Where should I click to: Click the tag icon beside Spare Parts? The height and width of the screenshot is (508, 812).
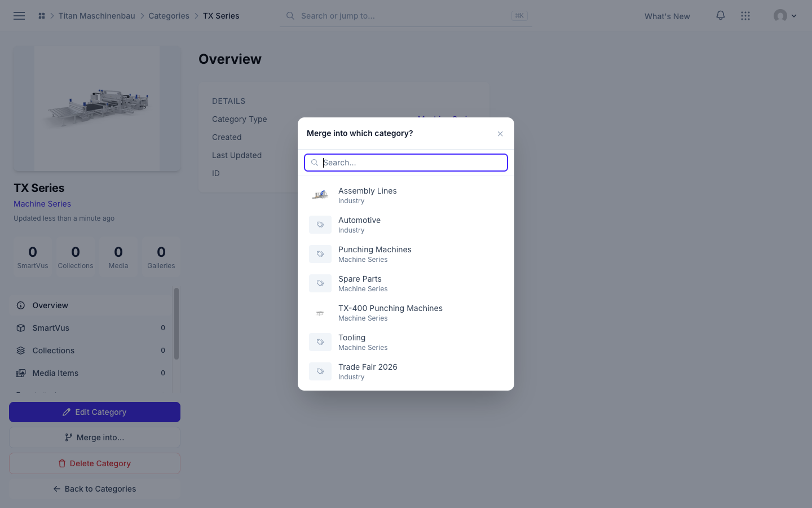320,283
